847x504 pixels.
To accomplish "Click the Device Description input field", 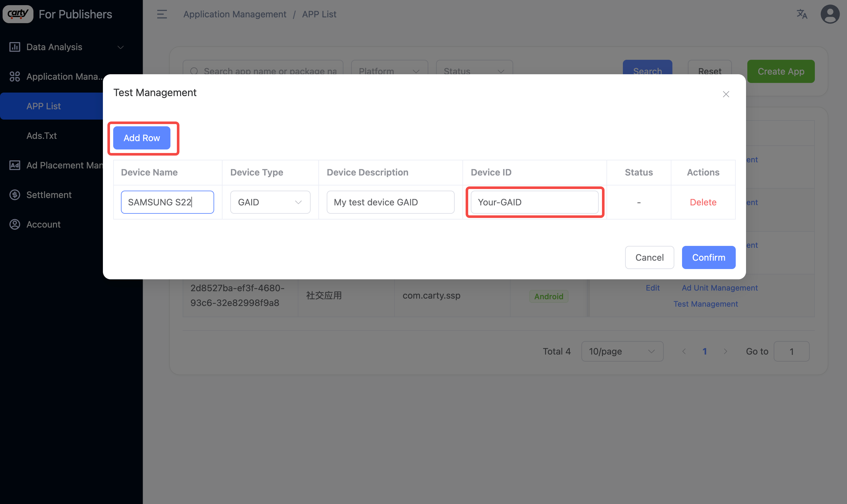I will 390,202.
